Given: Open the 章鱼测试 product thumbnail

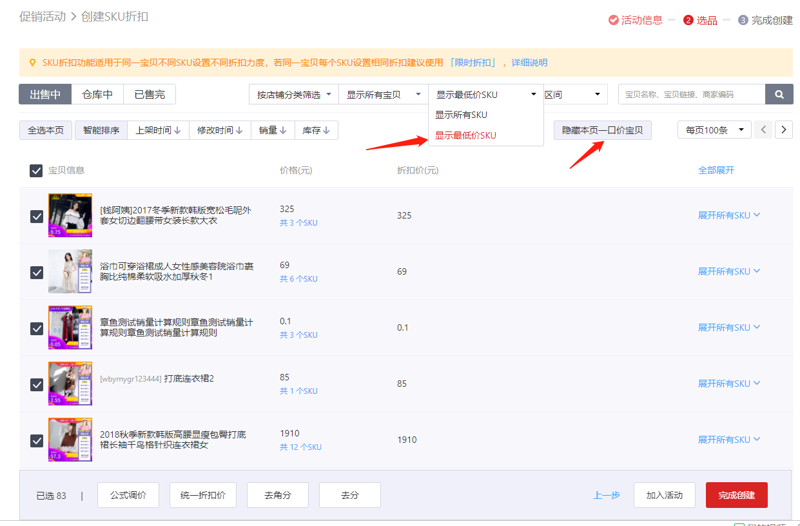Looking at the screenshot, I should [x=70, y=328].
